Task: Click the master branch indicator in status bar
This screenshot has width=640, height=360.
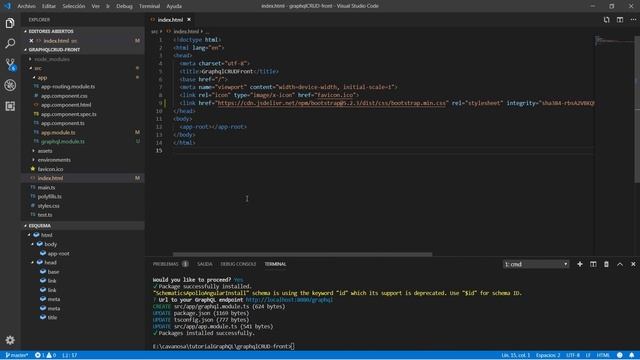Action: (x=16, y=355)
